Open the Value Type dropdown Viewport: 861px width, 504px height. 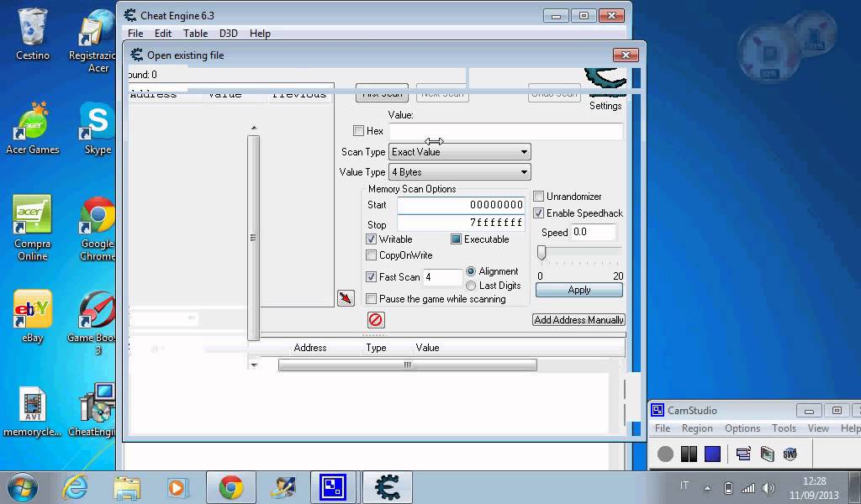(x=460, y=172)
